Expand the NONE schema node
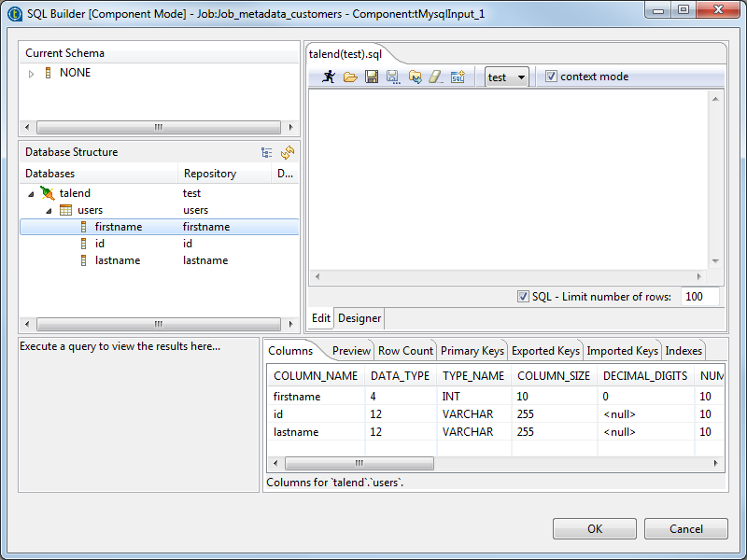This screenshot has width=747, height=560. tap(32, 73)
